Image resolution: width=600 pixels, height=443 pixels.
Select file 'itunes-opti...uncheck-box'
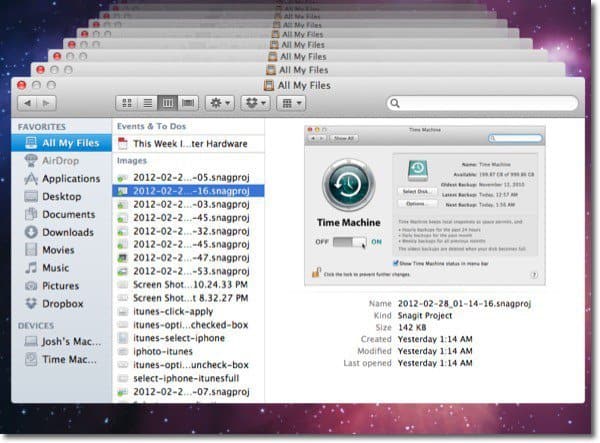point(188,365)
